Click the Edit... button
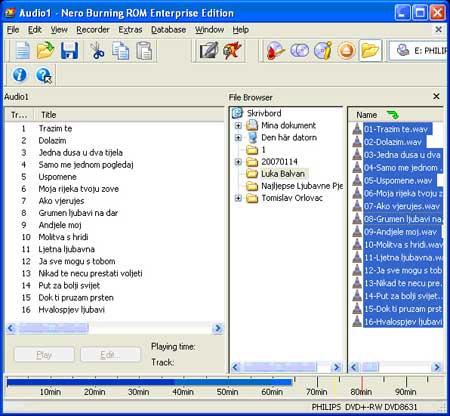The width and height of the screenshot is (450, 416). click(x=110, y=354)
